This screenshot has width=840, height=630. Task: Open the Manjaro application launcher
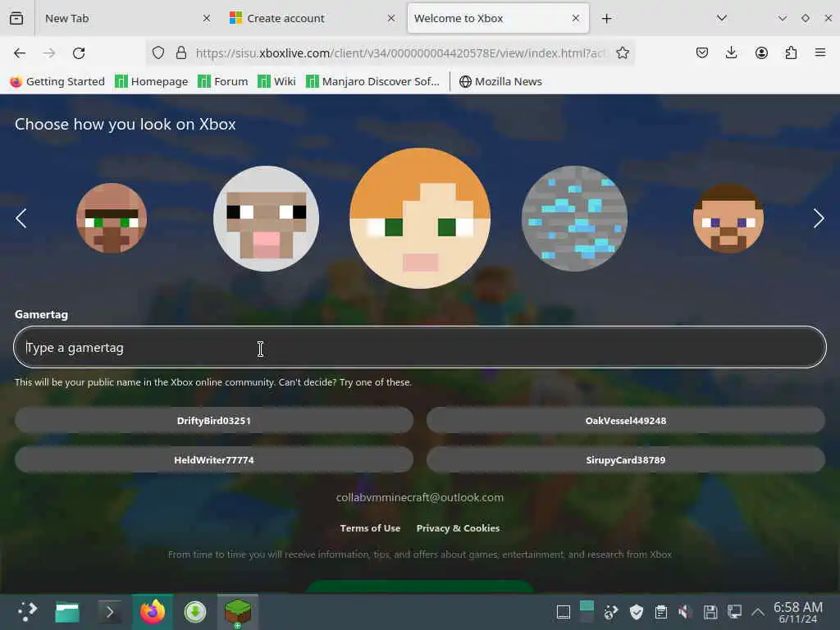(26, 612)
